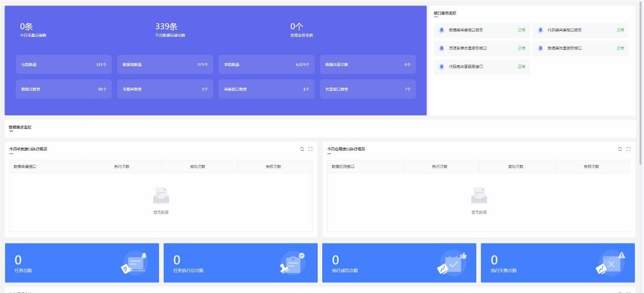This screenshot has width=644, height=293.
Task: Open the 字段数量 statistic tile
Action: click(267, 65)
